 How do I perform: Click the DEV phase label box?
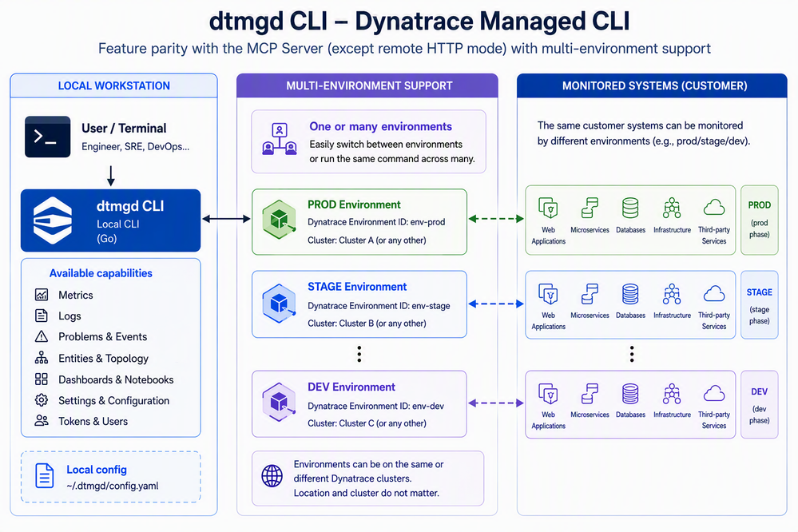(760, 404)
